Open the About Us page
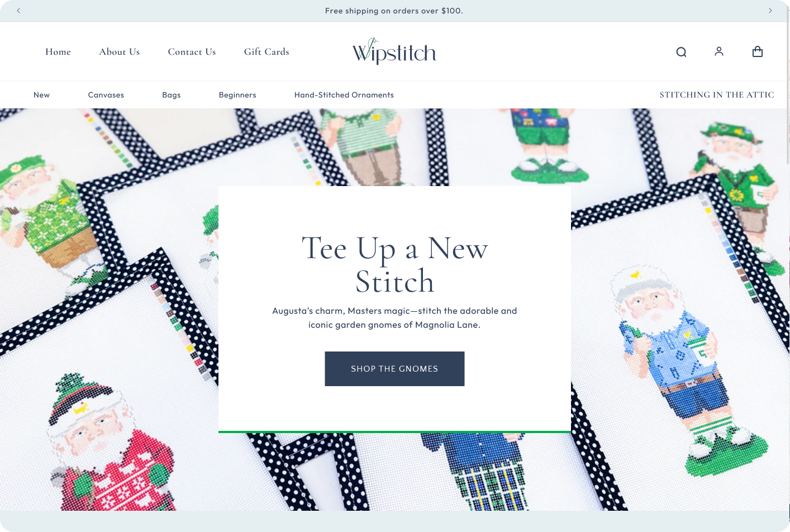This screenshot has width=790, height=532. 120,51
